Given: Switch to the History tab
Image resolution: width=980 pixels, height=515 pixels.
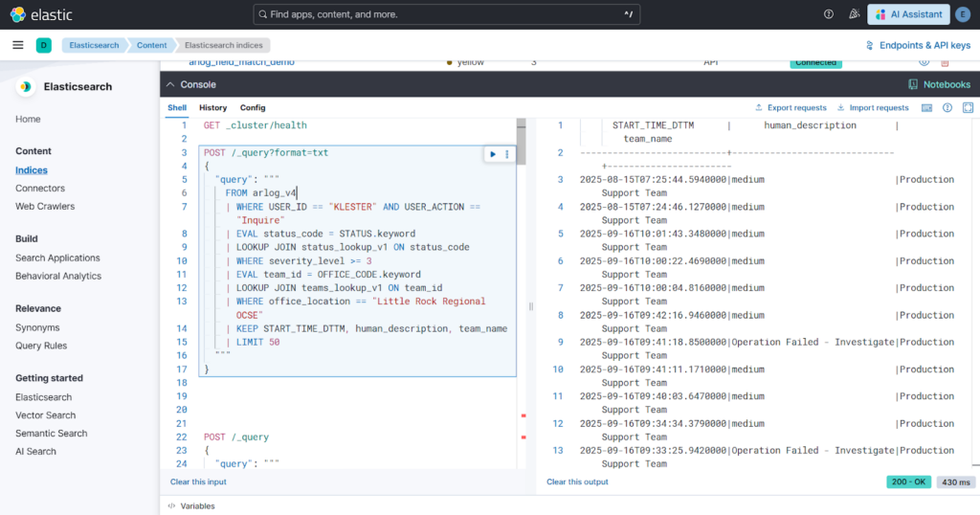Looking at the screenshot, I should tap(212, 108).
